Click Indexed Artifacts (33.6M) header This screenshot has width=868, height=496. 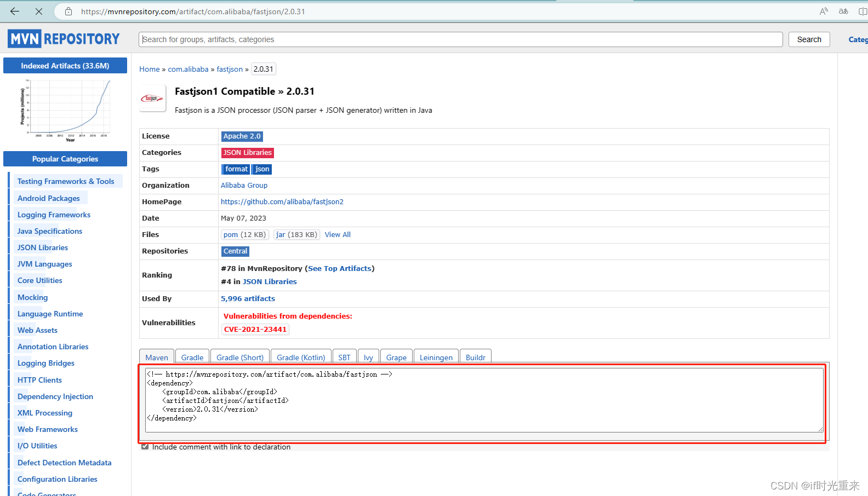click(65, 66)
